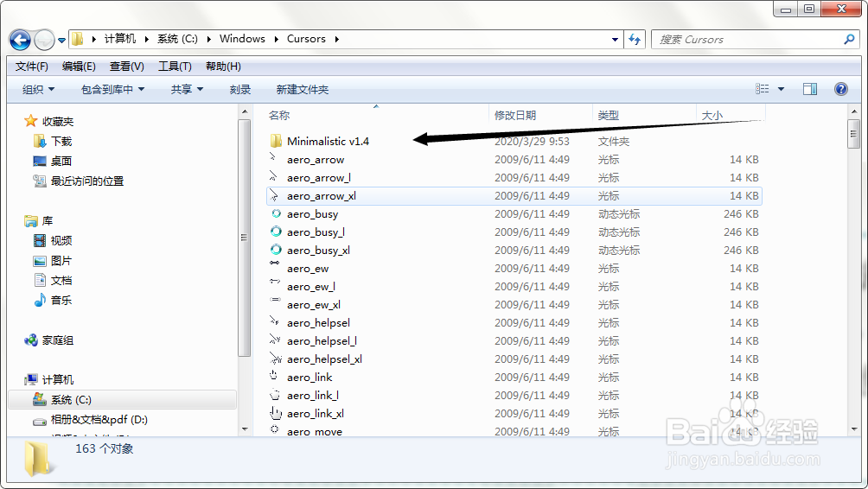Select the aero_link_l cursor file icon

275,395
